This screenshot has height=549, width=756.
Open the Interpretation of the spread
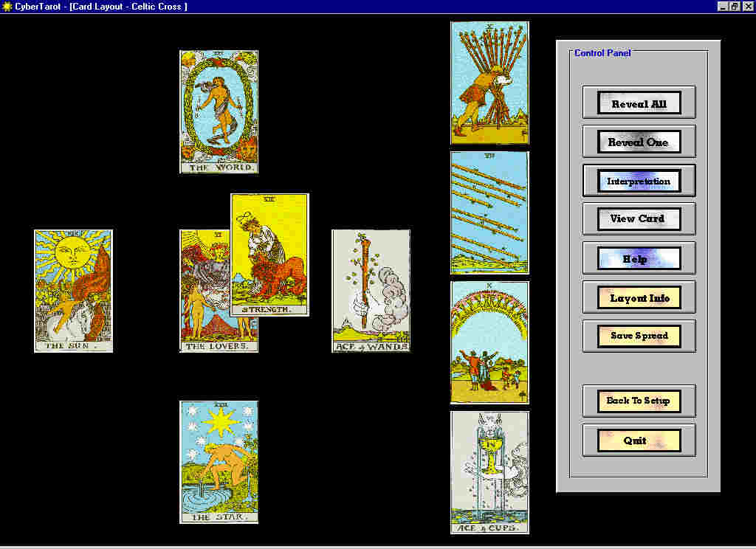tap(639, 181)
